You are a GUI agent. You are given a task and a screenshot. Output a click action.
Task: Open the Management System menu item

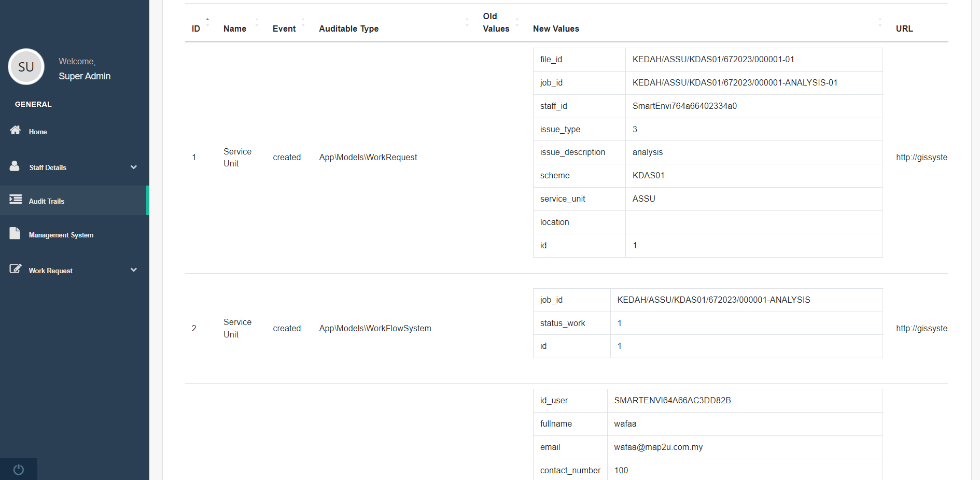click(61, 235)
